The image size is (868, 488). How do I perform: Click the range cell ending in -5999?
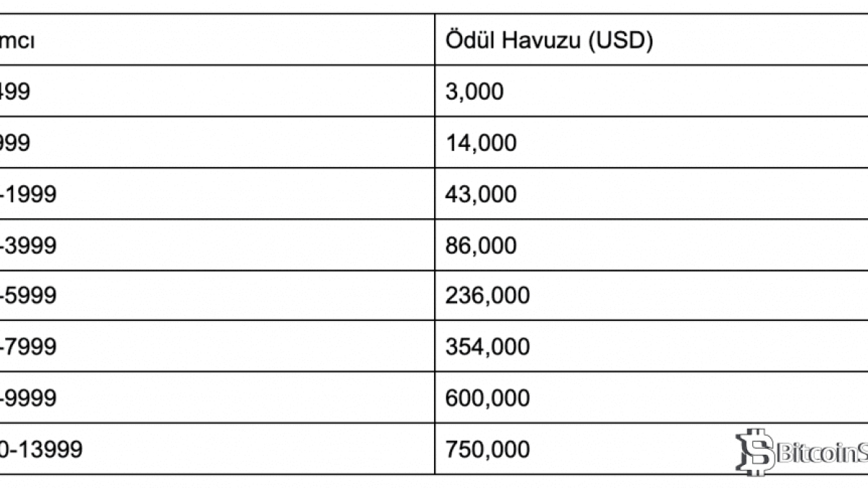27,296
